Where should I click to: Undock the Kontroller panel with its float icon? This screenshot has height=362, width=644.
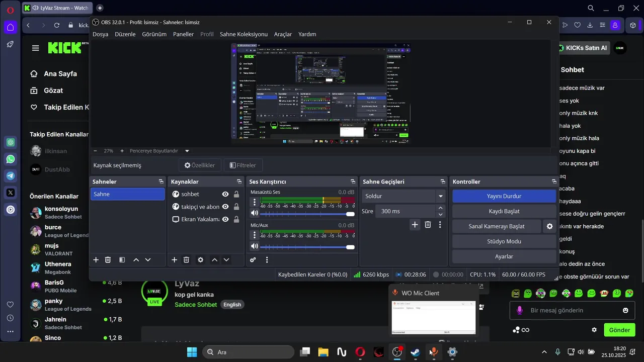pos(554,182)
